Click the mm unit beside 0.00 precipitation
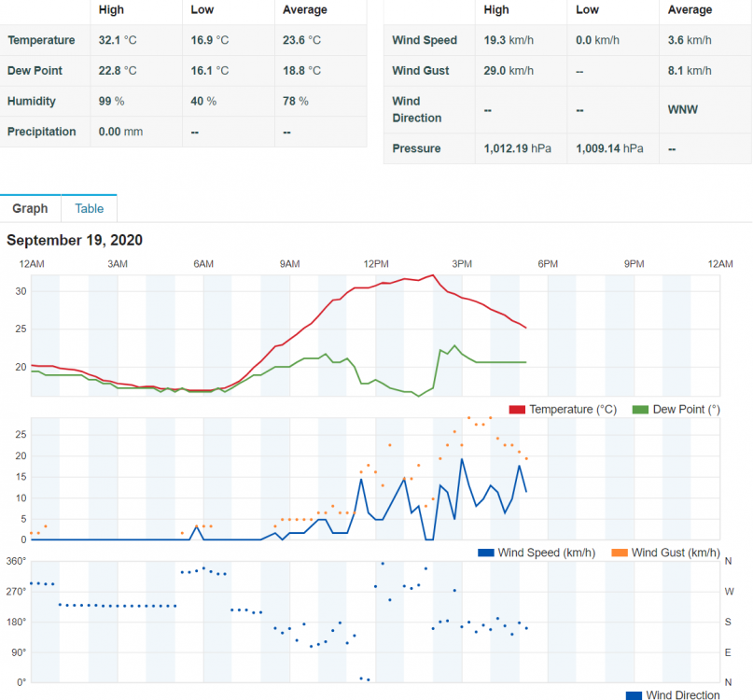The width and height of the screenshot is (753, 700). (133, 132)
